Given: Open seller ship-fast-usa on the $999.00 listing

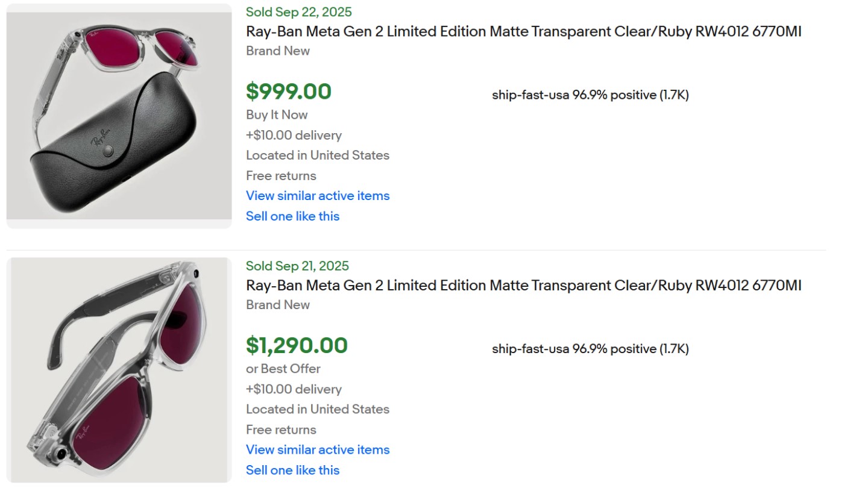Looking at the screenshot, I should (530, 95).
